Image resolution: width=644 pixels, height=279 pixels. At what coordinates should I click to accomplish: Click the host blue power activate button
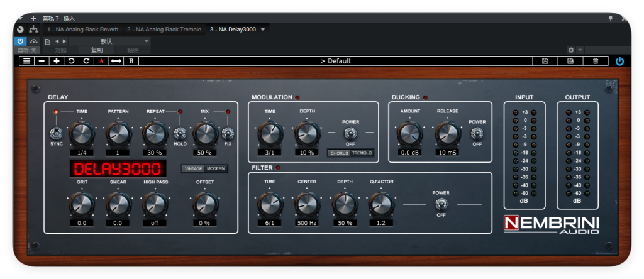(x=20, y=41)
